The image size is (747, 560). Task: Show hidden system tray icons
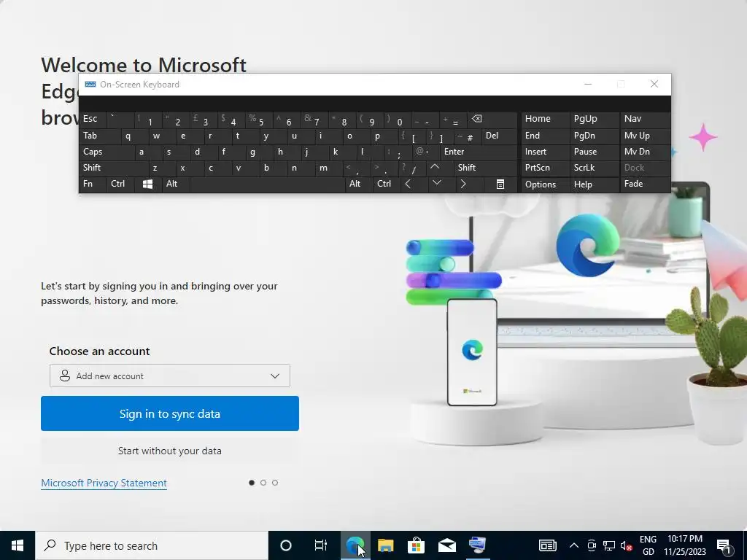tap(574, 545)
